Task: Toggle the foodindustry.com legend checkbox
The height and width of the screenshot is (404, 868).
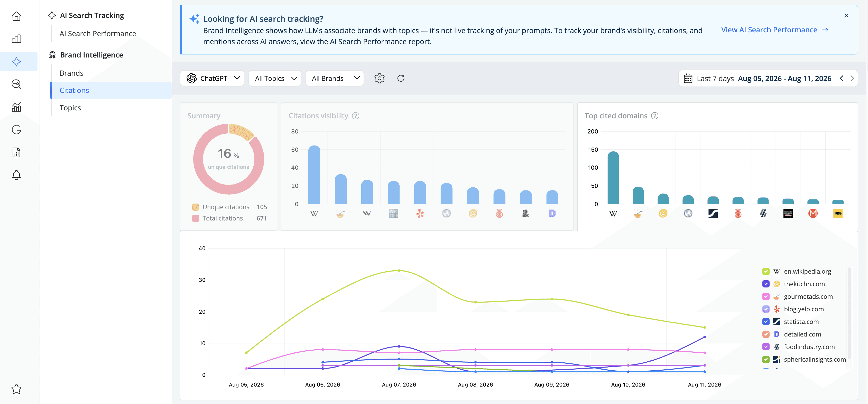Action: (x=765, y=347)
